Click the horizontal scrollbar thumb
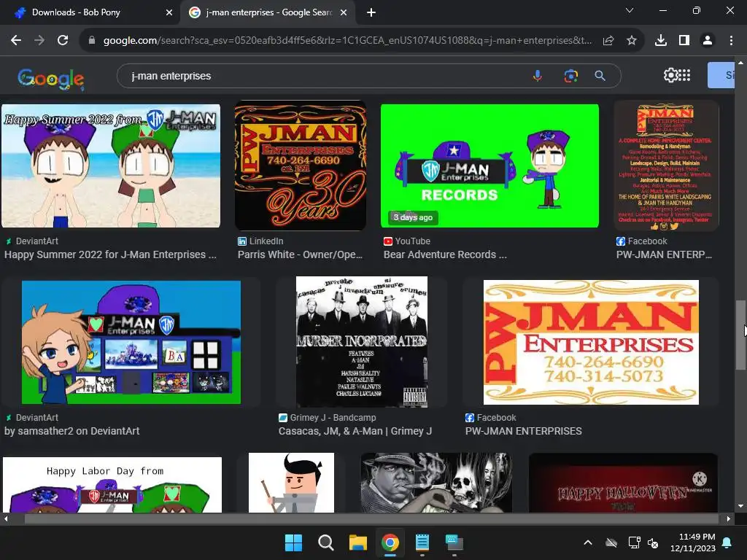The width and height of the screenshot is (747, 560). (x=371, y=519)
